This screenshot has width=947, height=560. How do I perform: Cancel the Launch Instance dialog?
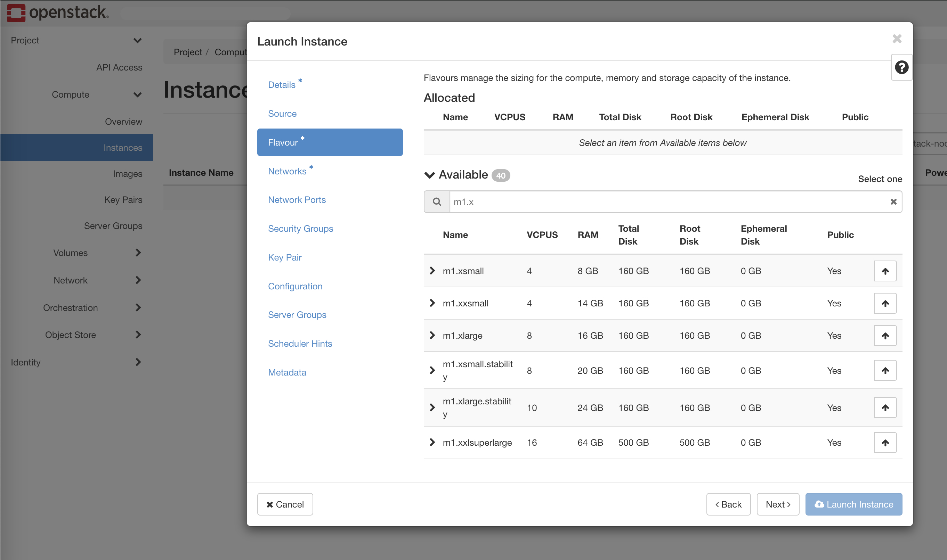pyautogui.click(x=285, y=504)
